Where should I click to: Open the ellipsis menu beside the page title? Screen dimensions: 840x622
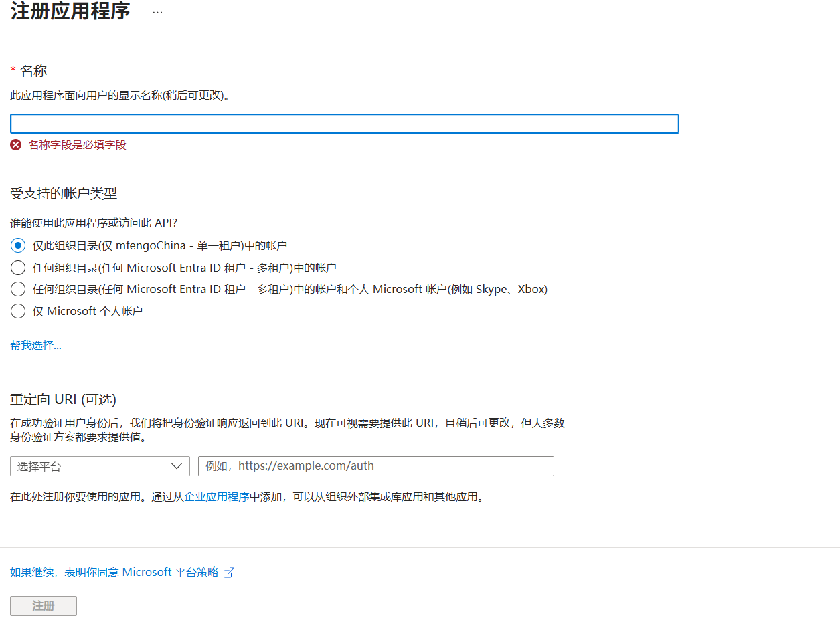pos(157,12)
